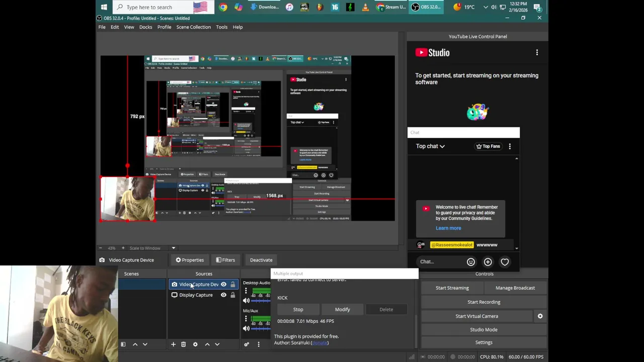The height and width of the screenshot is (362, 644).
Task: Stop the KICK output stream
Action: [298, 310]
